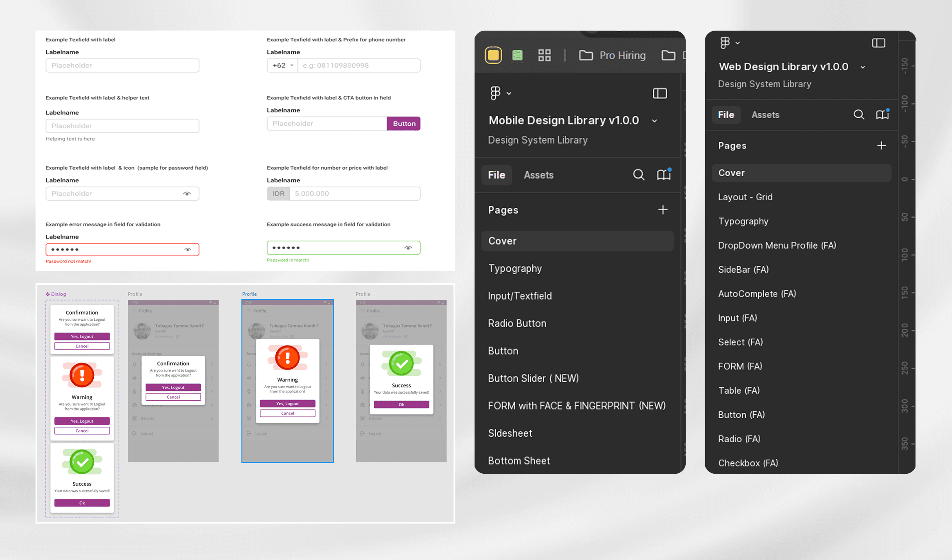Click the search icon in Mobile Design Library panel
Viewport: 952px width, 560px height.
pyautogui.click(x=638, y=175)
